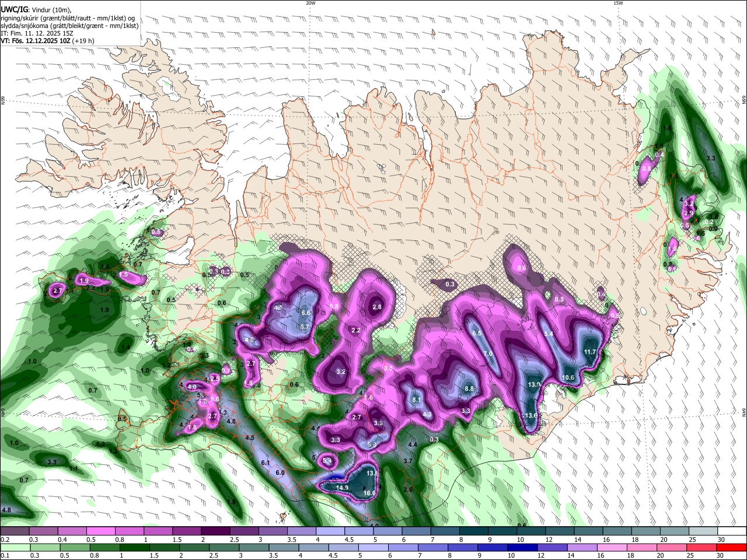Screen dimensions: 747x560
Task: Click the 1.4 rain value on the map
Action: coord(126,347)
